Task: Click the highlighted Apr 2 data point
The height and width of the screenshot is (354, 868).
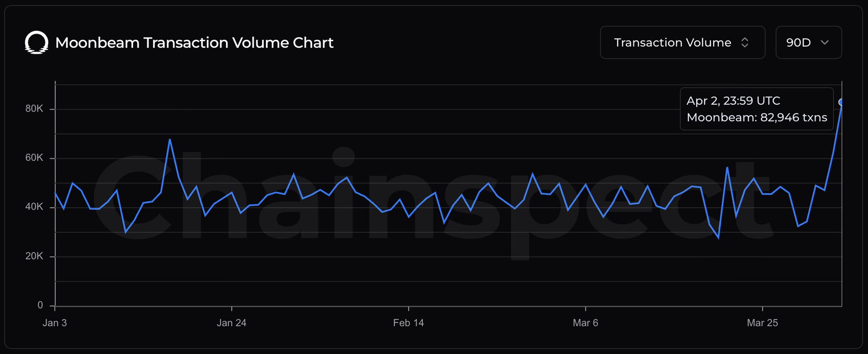Action: 841,102
